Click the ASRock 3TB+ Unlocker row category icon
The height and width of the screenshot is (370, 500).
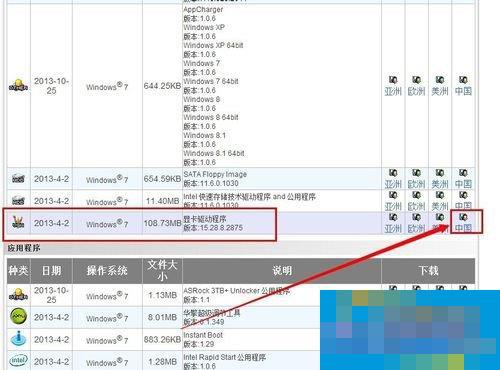(18, 295)
